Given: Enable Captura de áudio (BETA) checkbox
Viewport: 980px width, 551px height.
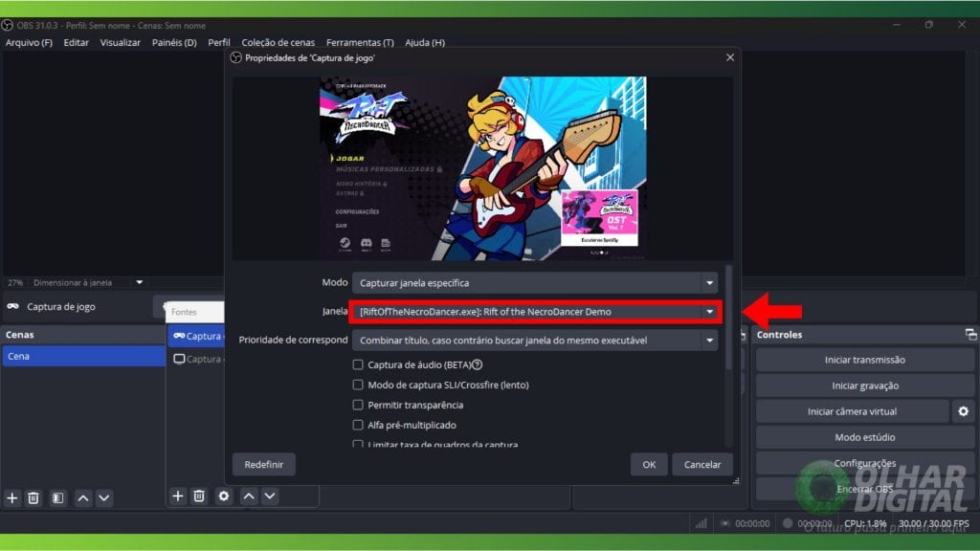Looking at the screenshot, I should [x=358, y=364].
